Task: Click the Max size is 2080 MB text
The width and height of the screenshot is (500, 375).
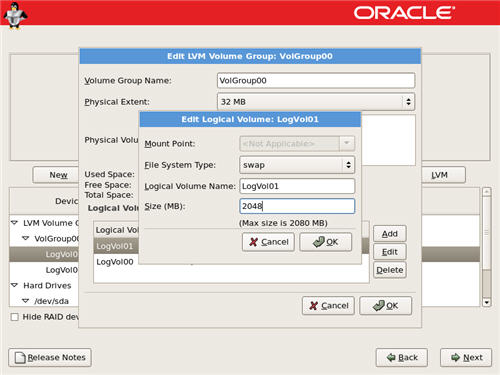Action: pos(283,223)
